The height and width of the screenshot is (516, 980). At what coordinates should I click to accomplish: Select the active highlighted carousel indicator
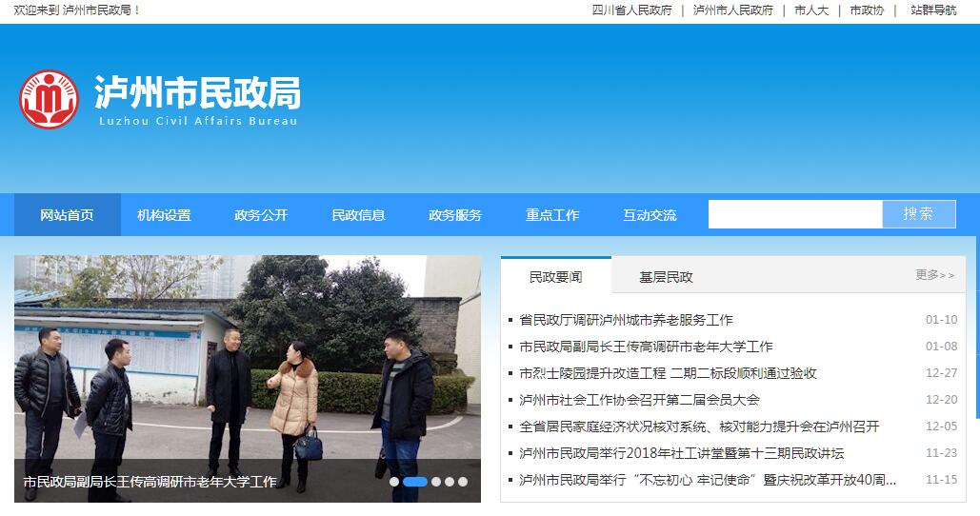point(415,482)
